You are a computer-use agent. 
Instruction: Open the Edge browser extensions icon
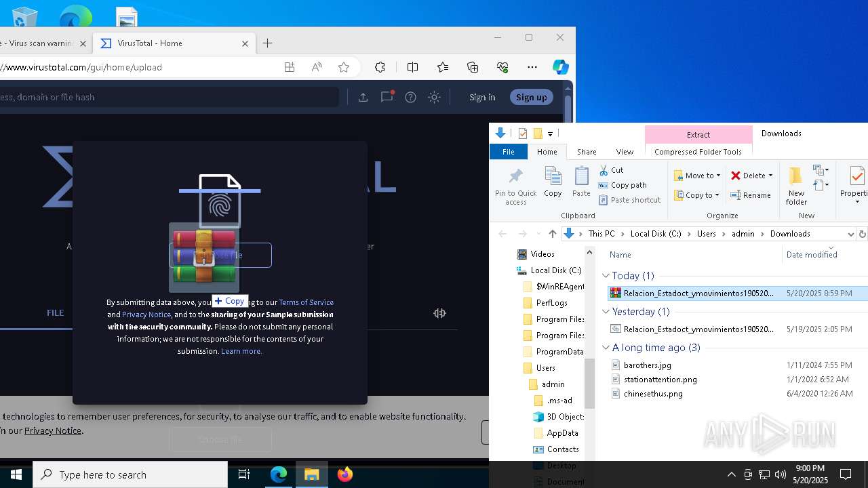(x=380, y=67)
